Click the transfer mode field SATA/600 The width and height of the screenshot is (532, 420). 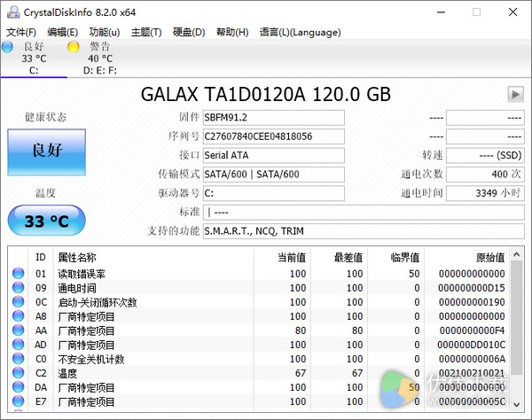(273, 175)
